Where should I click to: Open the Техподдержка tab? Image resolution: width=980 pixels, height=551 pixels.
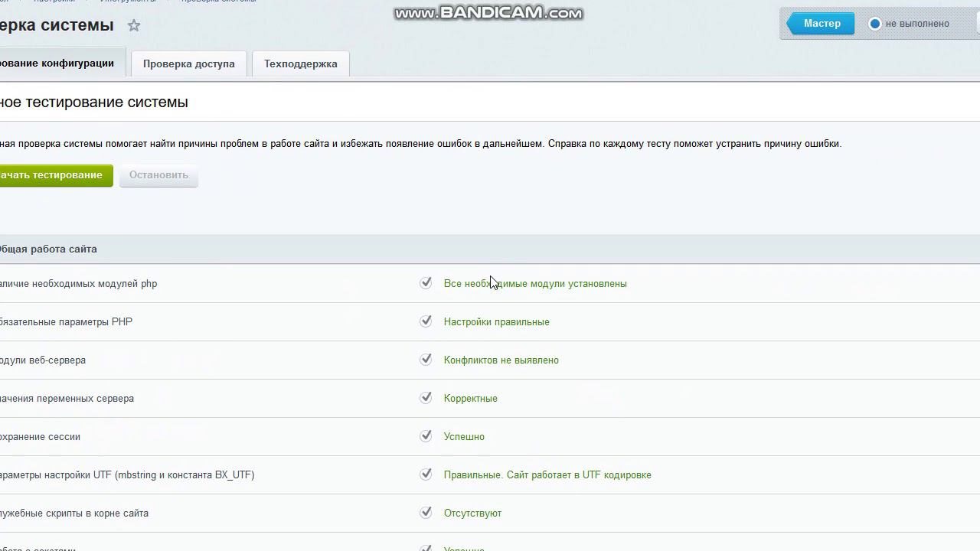[300, 64]
